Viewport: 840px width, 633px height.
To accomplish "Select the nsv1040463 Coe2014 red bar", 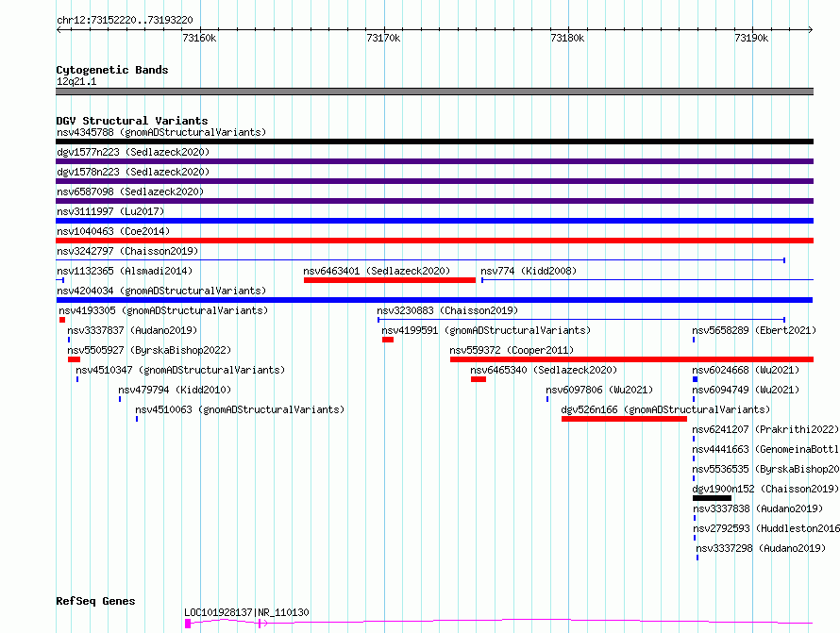I will point(434,241).
